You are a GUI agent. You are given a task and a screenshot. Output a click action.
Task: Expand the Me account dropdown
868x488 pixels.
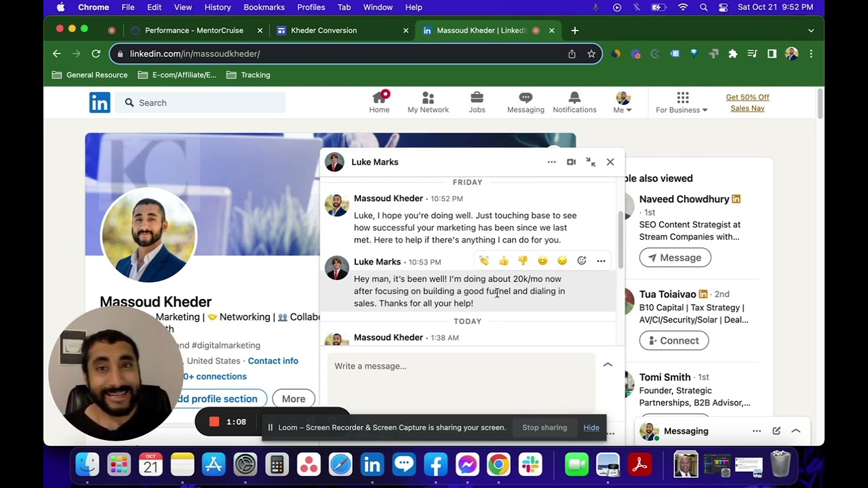coord(623,102)
